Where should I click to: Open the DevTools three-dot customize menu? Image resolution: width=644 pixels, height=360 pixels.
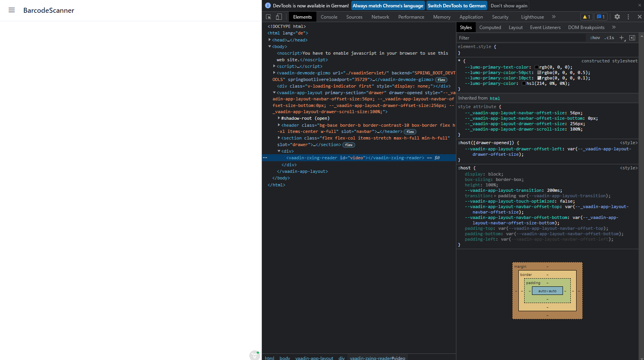pos(628,17)
